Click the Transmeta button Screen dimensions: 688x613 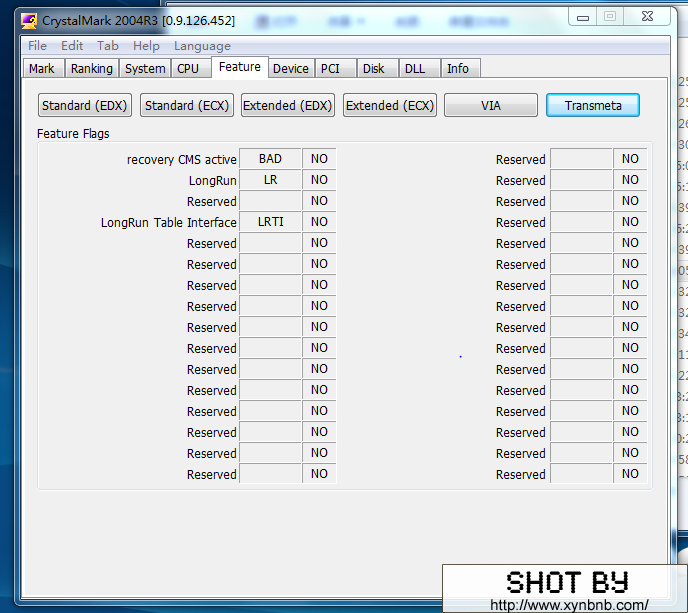click(x=593, y=105)
